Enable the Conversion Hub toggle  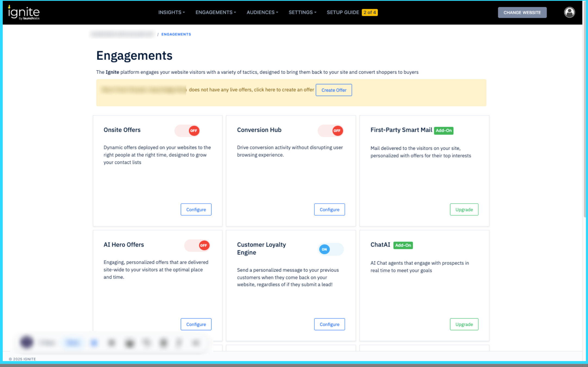(x=330, y=131)
